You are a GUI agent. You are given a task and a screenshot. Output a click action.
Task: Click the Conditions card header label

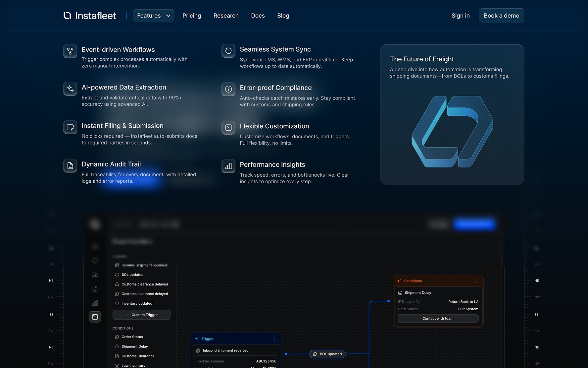[x=413, y=281]
